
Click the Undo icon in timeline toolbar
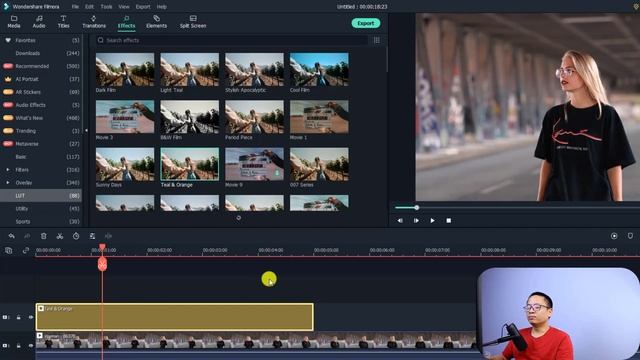[11, 236]
